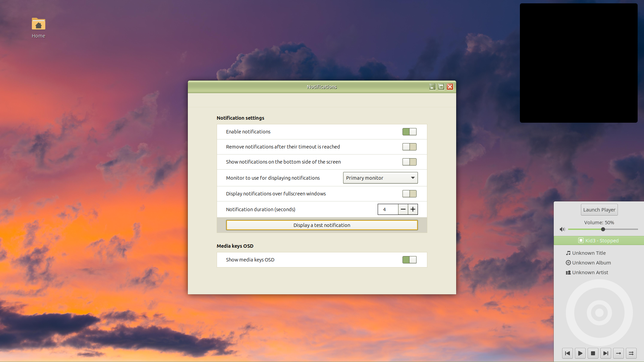Screen dimensions: 644x362
Task: Toggle Show media keys OSD switch
Action: 409,260
